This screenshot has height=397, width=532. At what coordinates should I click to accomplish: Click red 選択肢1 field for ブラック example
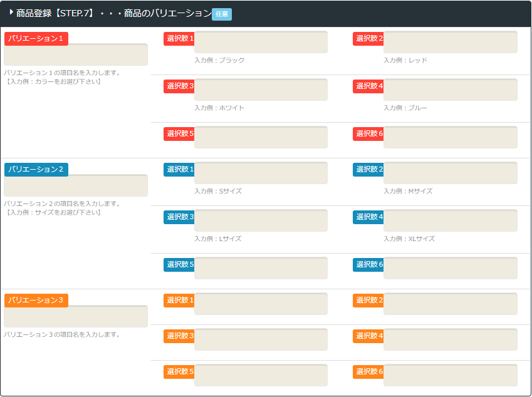click(261, 43)
